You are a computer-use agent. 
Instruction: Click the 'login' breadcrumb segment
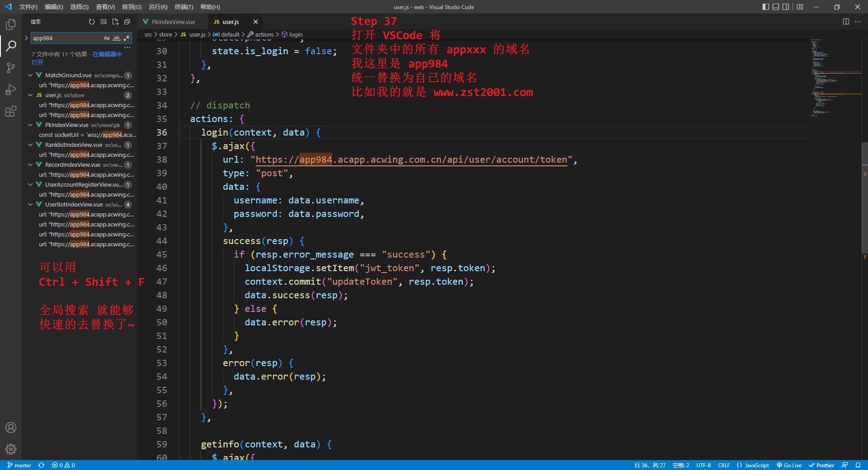pos(292,34)
